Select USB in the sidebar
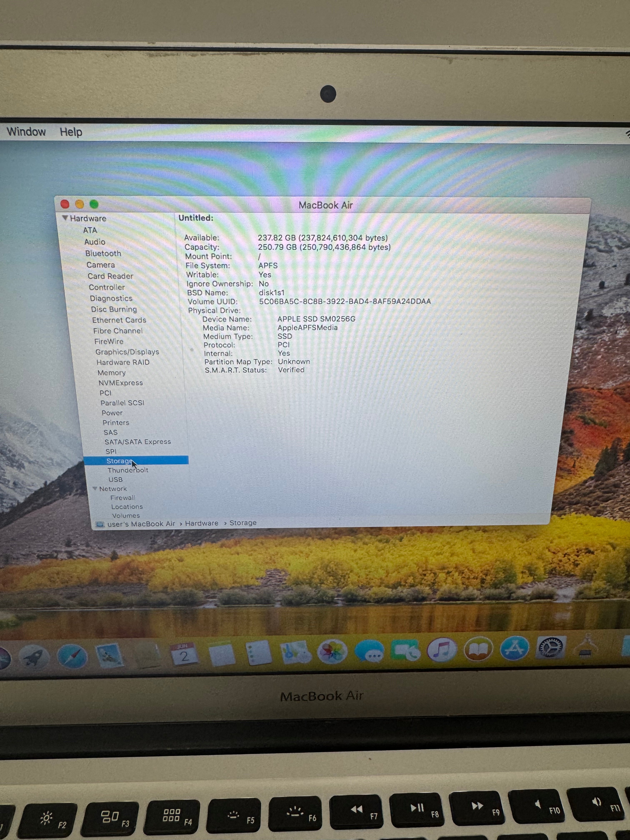The image size is (630, 840). [115, 480]
